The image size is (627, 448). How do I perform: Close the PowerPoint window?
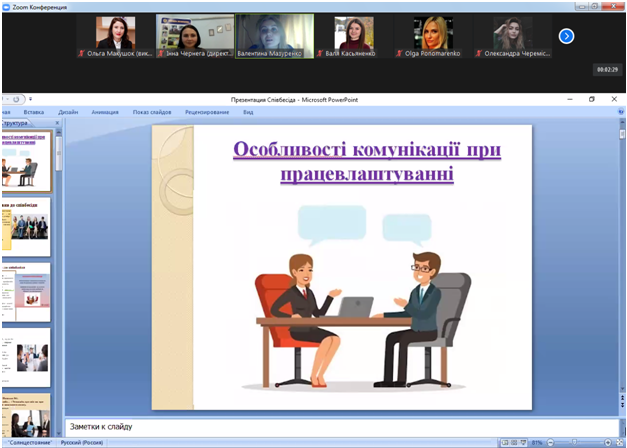(614, 99)
